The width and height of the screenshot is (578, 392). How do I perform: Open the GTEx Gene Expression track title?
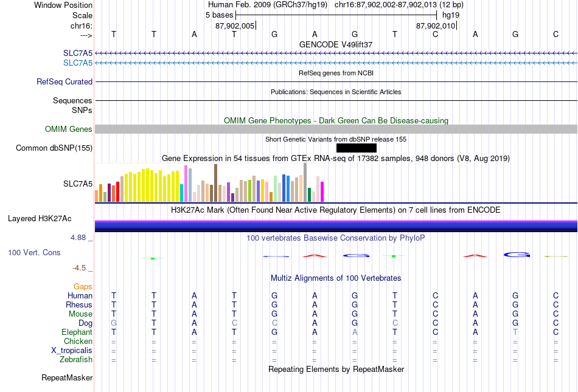click(336, 158)
